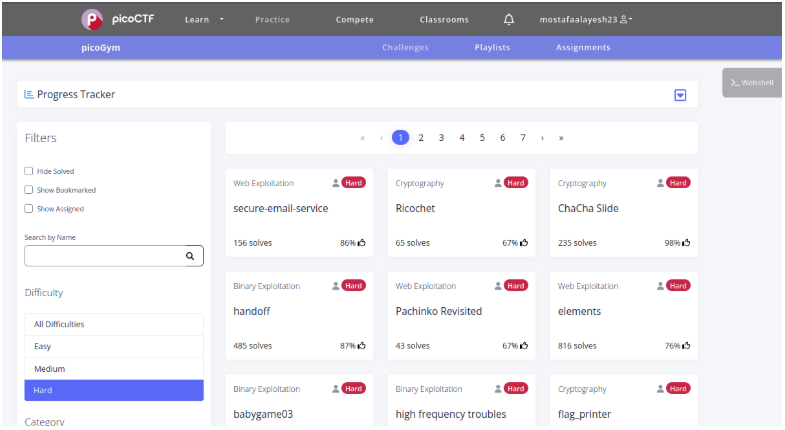Viewport: 785px width, 430px height.
Task: Open the handoff challenge
Action: coord(252,311)
